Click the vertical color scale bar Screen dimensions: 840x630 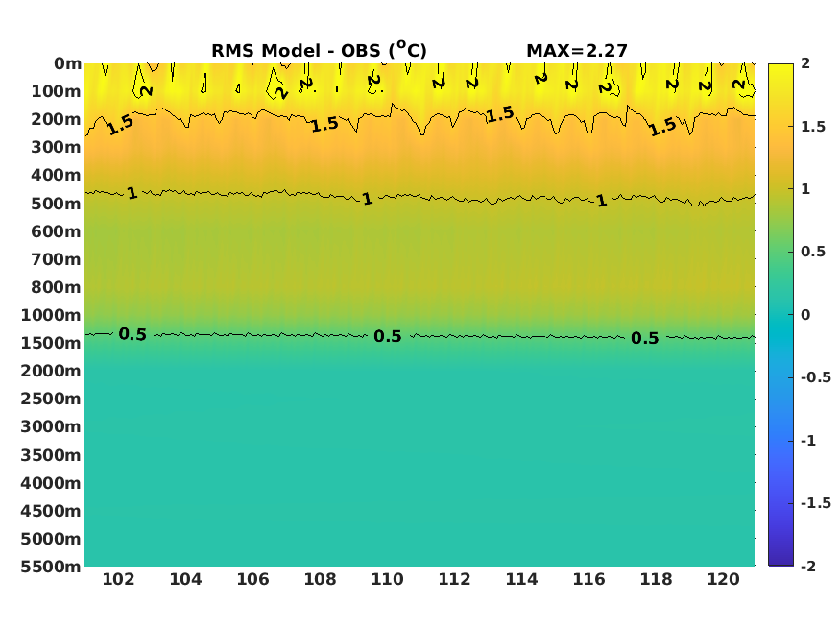[780, 314]
